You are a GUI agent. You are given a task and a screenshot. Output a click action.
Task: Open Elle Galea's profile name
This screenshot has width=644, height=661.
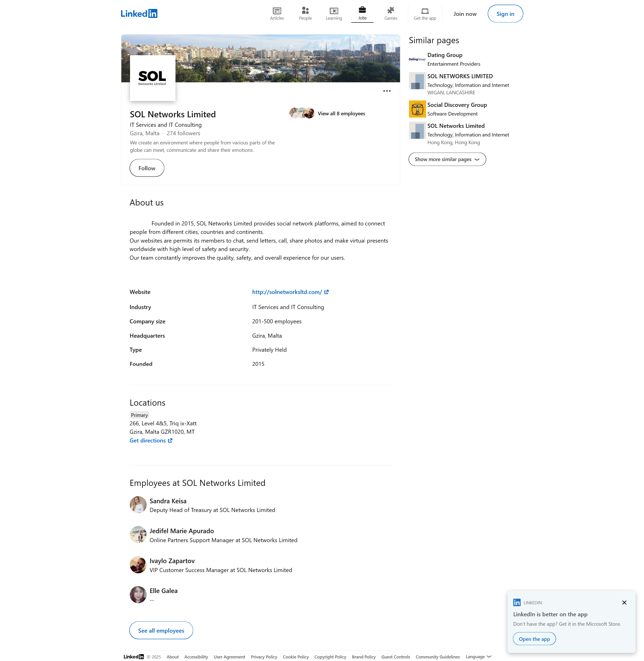(163, 591)
